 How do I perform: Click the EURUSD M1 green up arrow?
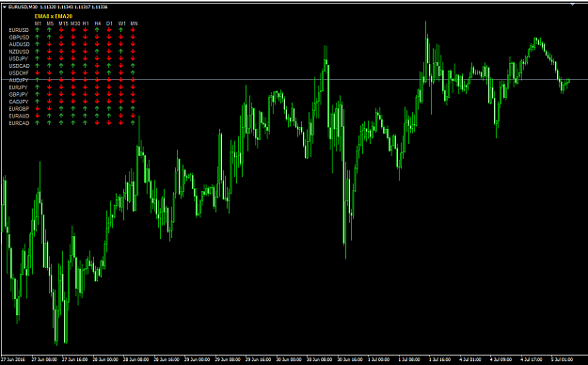(38, 30)
